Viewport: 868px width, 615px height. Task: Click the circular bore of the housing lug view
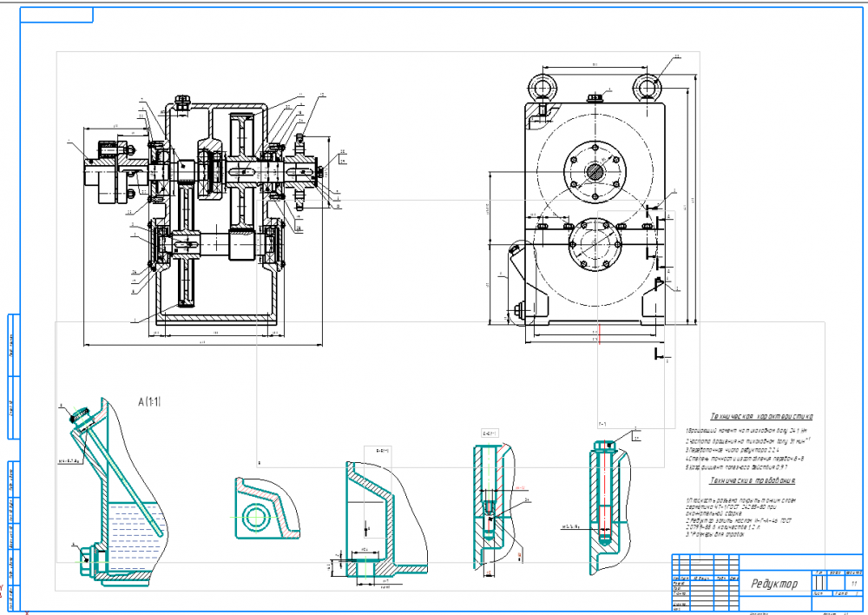tap(255, 517)
